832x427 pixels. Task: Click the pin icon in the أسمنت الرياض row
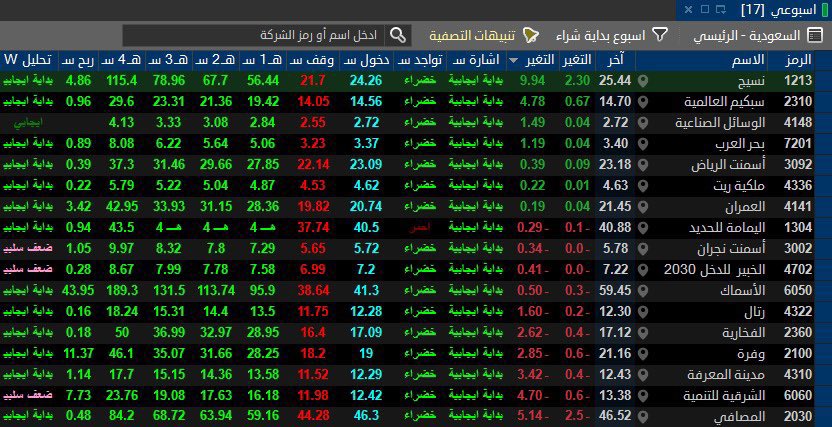coord(643,165)
